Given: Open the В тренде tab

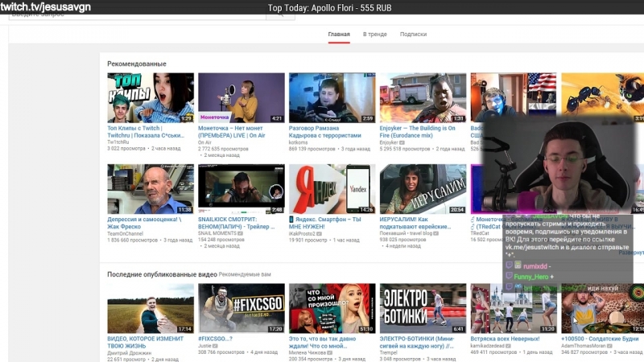Looking at the screenshot, I should 374,34.
